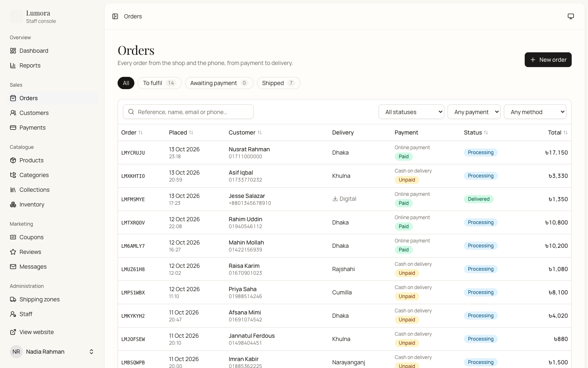Open Dashboard from the sidebar
Image resolution: width=588 pixels, height=368 pixels.
click(x=52, y=51)
